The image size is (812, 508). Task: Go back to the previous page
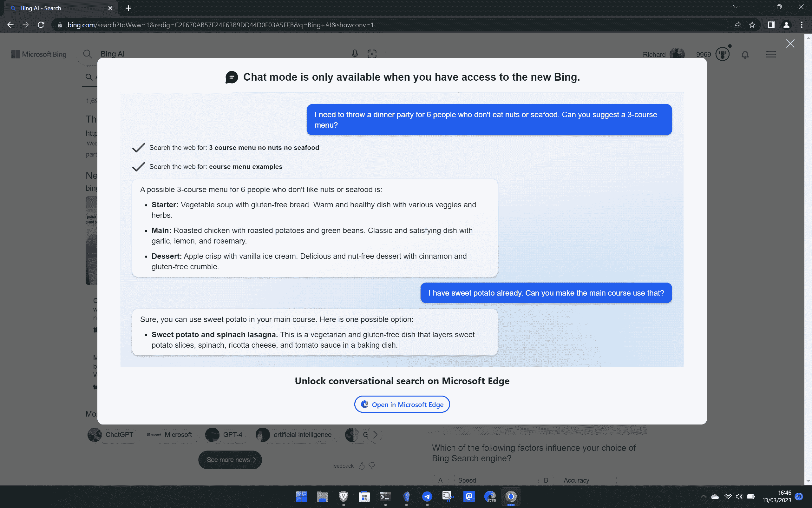pyautogui.click(x=10, y=25)
